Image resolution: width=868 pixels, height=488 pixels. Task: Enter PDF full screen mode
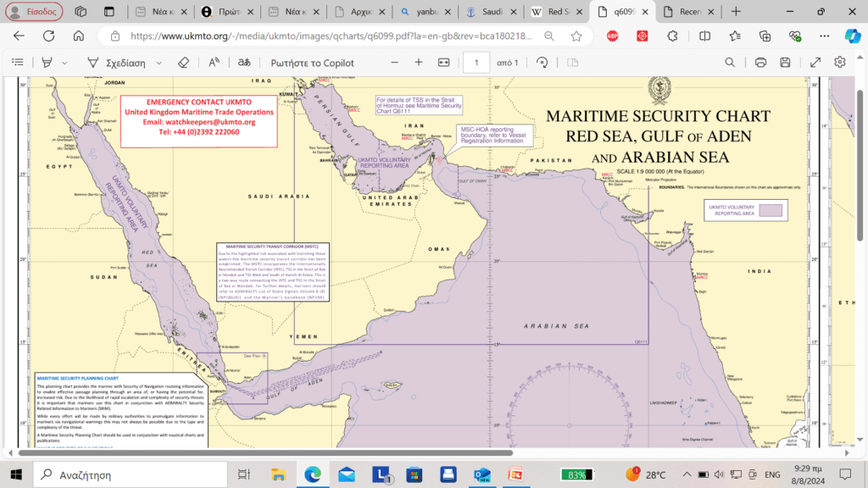point(815,63)
